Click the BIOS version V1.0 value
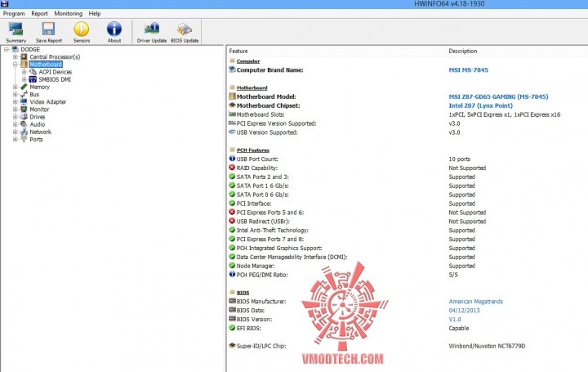 point(455,319)
